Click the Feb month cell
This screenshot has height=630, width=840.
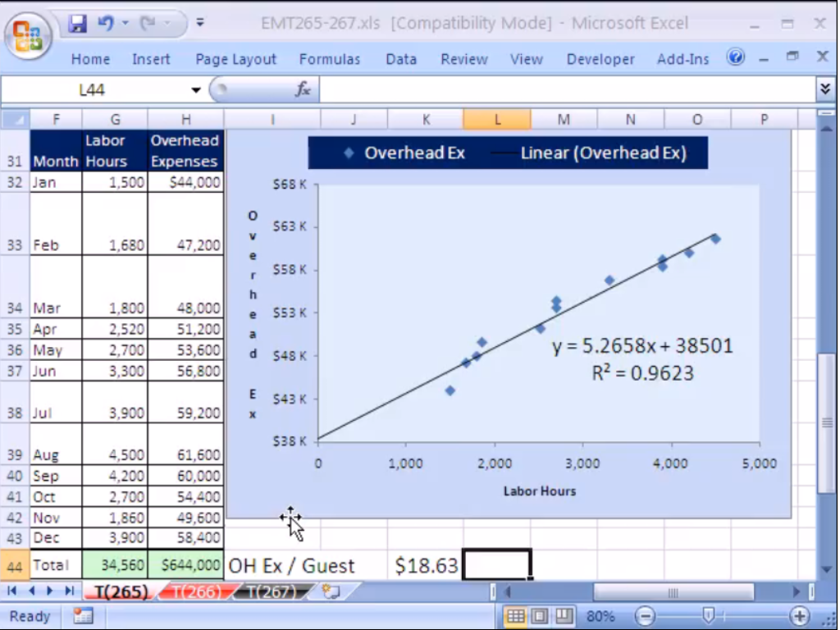(x=56, y=224)
